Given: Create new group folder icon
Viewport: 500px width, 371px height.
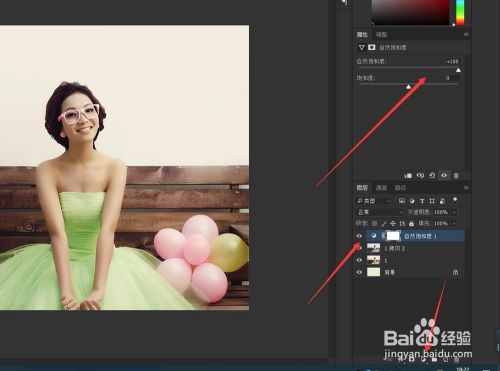Looking at the screenshot, I should [434, 359].
